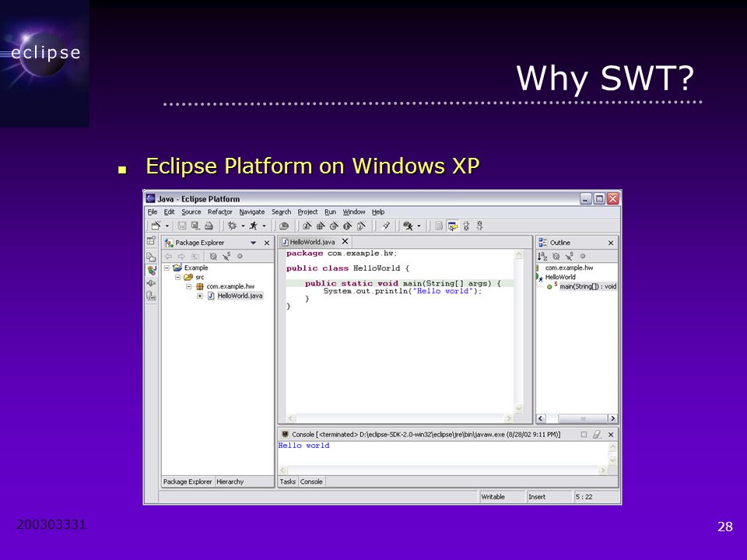
Task: Click the Package Explorer title icon
Action: (x=169, y=243)
